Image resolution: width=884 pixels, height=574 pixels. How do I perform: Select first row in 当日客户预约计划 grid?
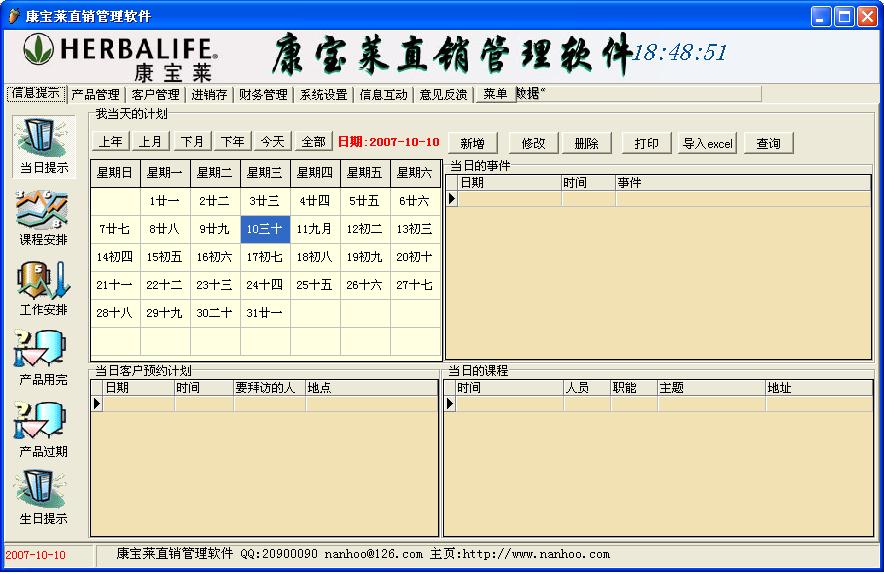click(x=264, y=404)
